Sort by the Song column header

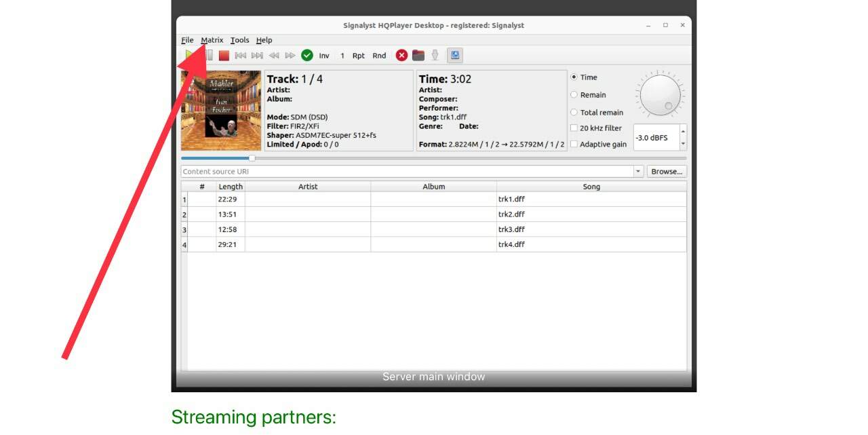click(591, 187)
